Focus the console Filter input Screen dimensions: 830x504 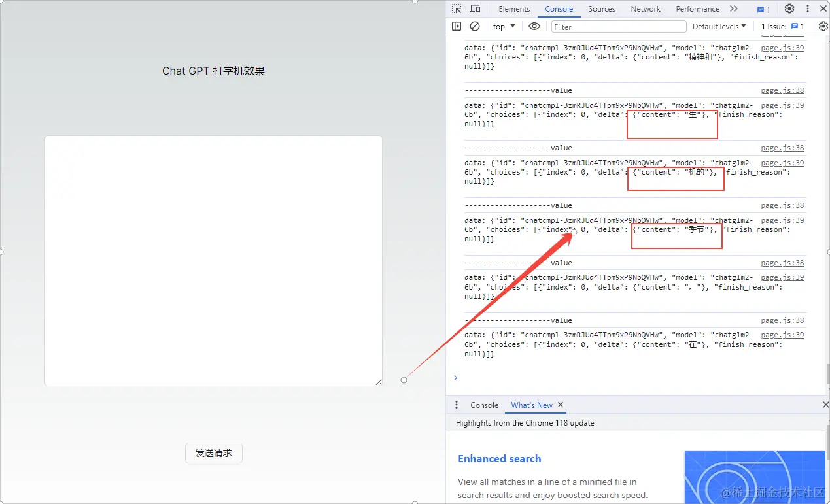[x=619, y=27]
